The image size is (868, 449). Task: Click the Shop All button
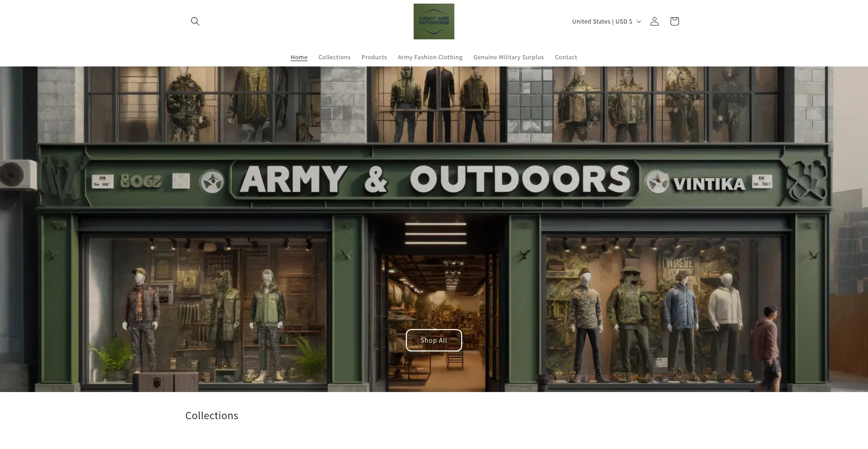coord(434,340)
